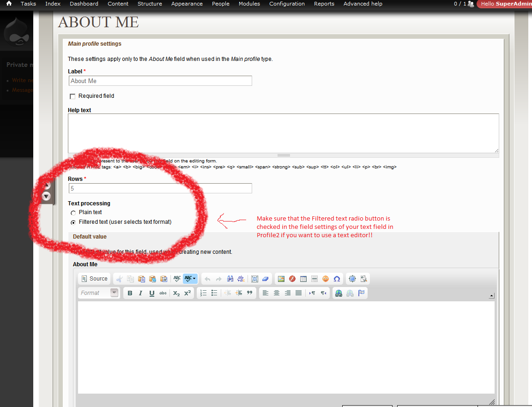Open the Structure admin menu

coord(150,4)
